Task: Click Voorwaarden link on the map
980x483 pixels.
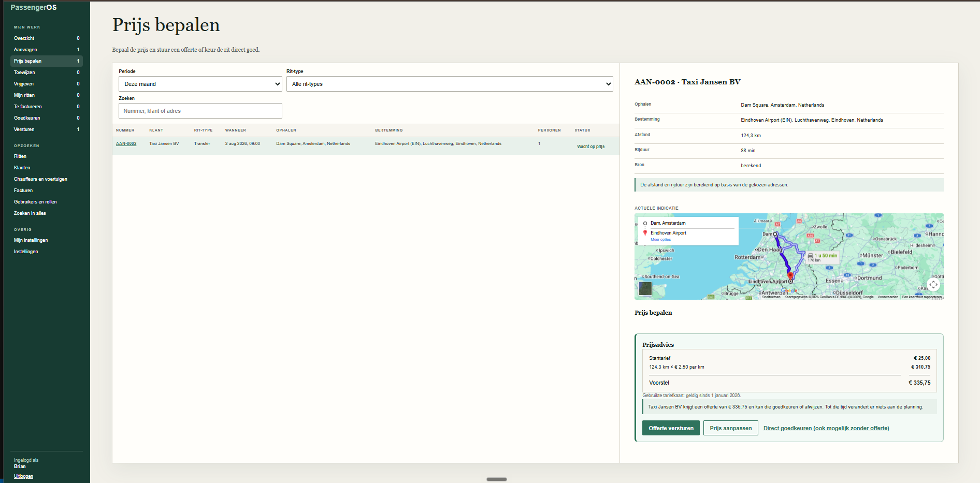Action: coord(888,297)
